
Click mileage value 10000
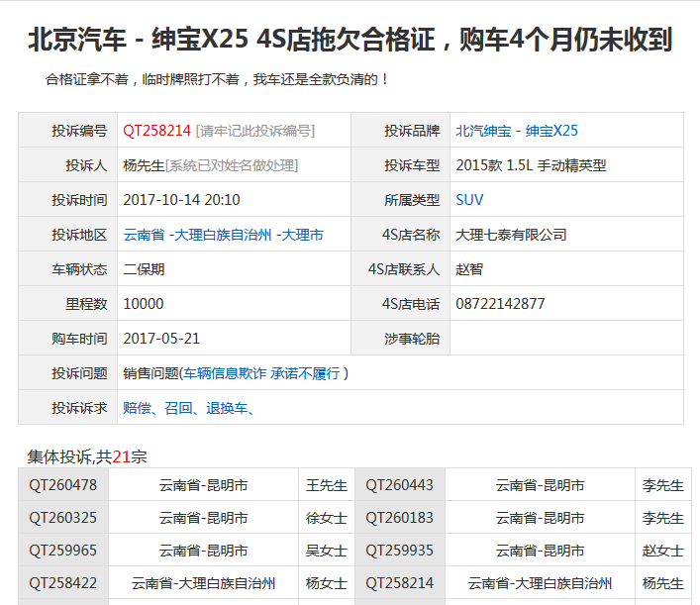[144, 304]
